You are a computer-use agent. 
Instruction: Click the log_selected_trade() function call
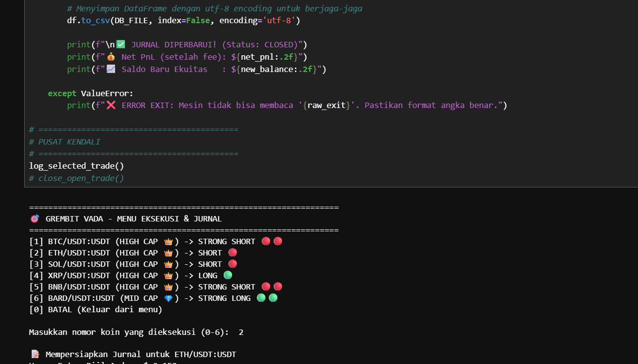[x=76, y=166]
